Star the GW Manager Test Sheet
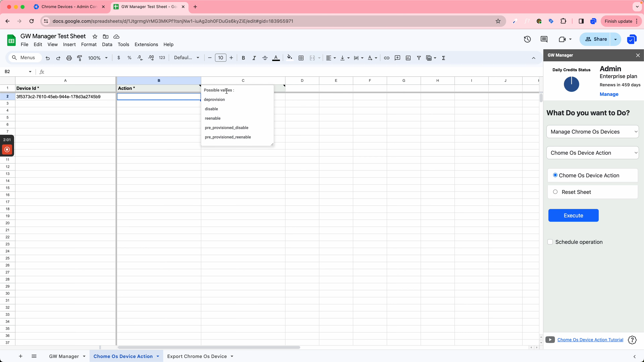Image resolution: width=644 pixels, height=362 pixels. [95, 37]
